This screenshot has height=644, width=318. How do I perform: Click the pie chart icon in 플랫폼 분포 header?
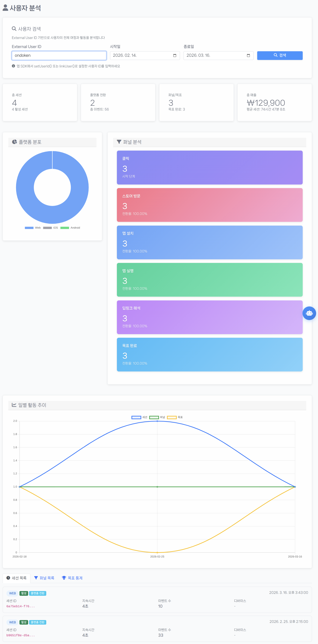point(14,142)
